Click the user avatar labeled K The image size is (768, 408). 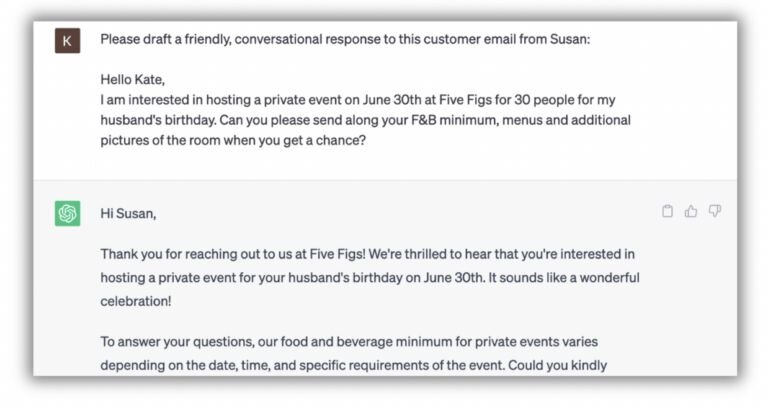click(67, 41)
